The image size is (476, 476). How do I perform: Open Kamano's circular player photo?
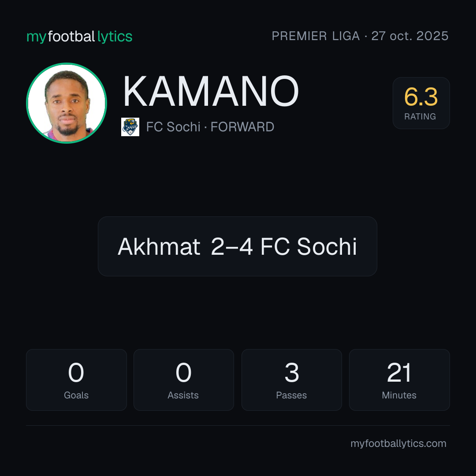67,103
